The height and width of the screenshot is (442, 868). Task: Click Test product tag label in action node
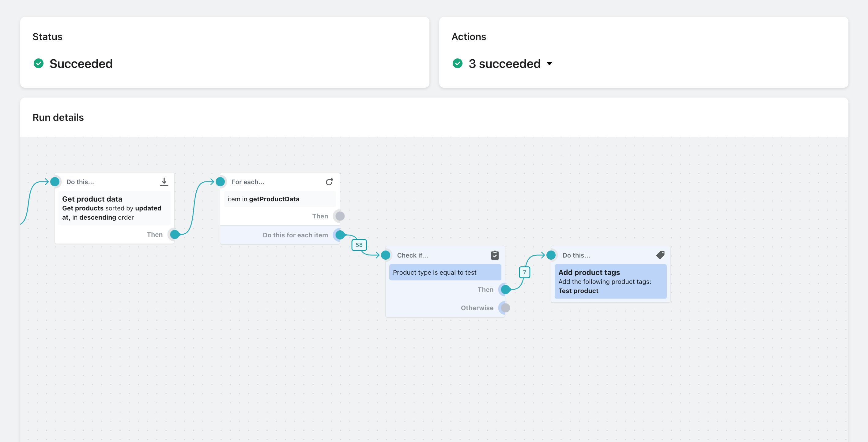click(577, 290)
